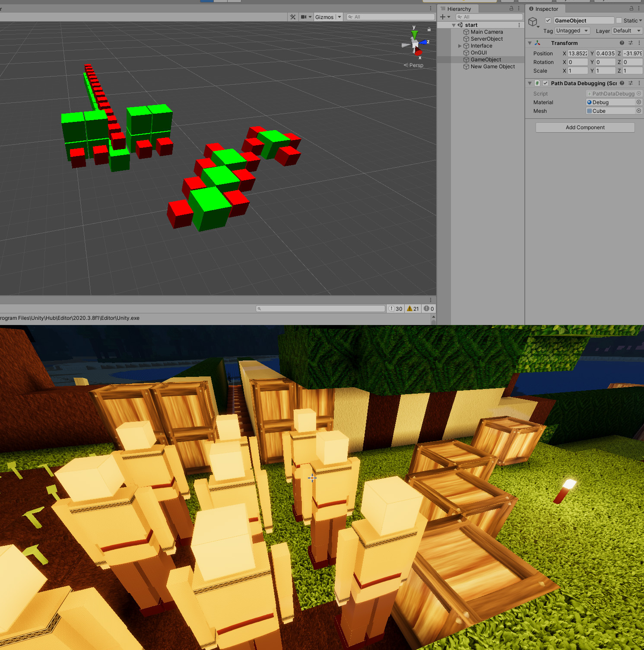The image size is (644, 650).
Task: Click the Position X value field
Action: (578, 53)
